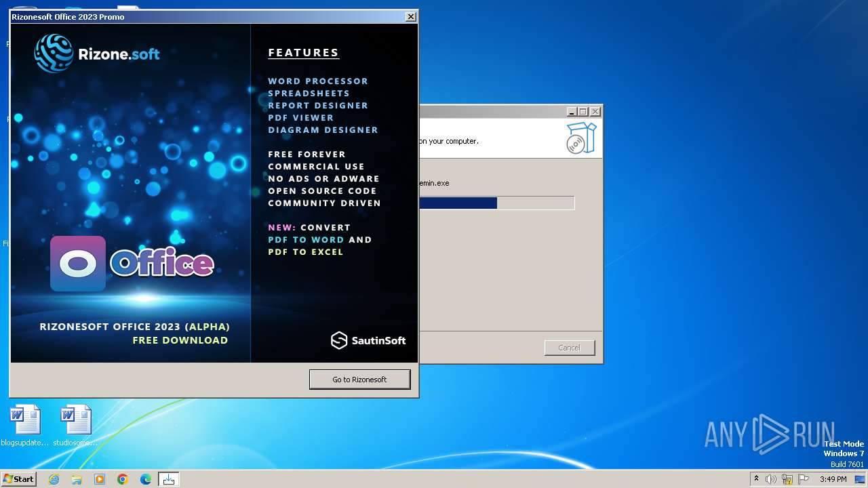
Task: Click the setup box icon in installer
Action: (581, 138)
